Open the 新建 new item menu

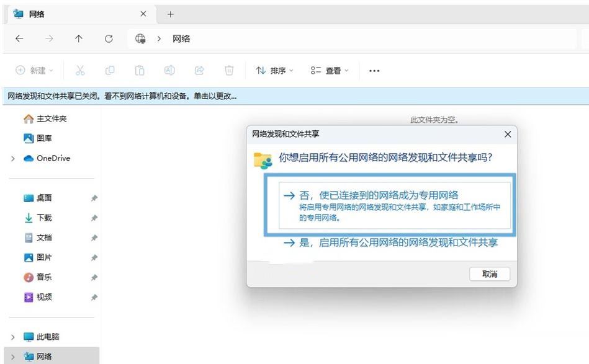[34, 71]
